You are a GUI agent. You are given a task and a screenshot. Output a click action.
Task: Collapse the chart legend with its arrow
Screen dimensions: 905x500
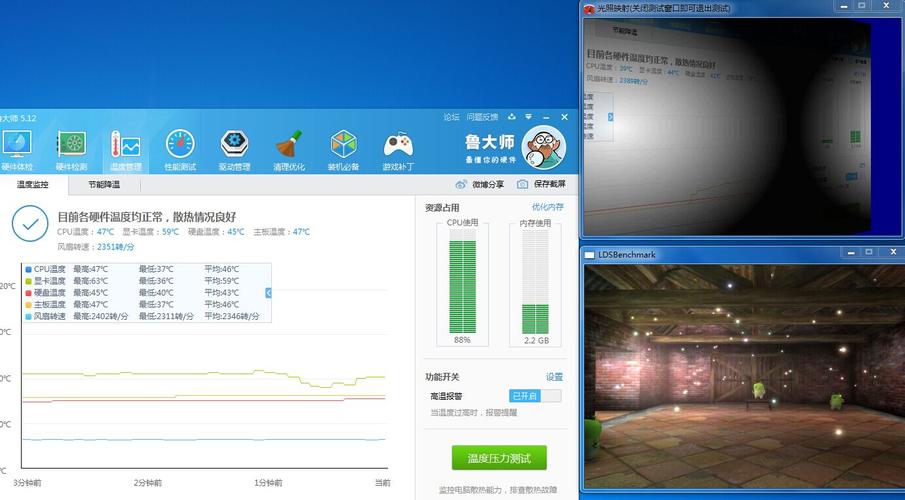268,293
